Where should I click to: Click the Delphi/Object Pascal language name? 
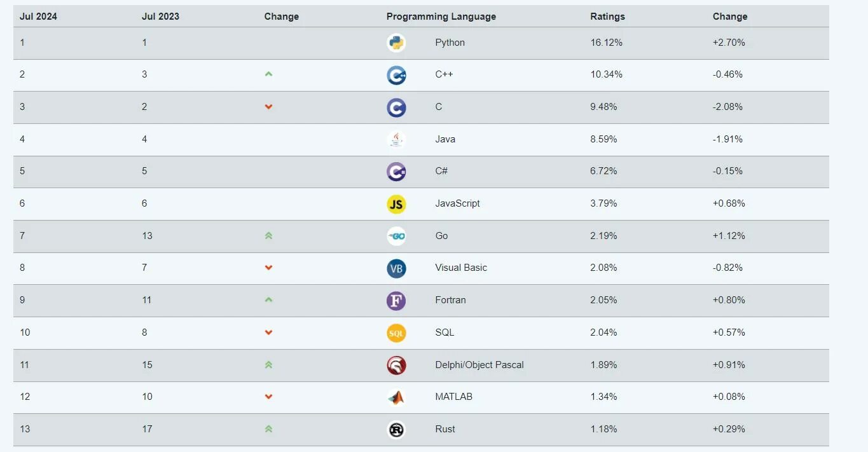pos(479,365)
